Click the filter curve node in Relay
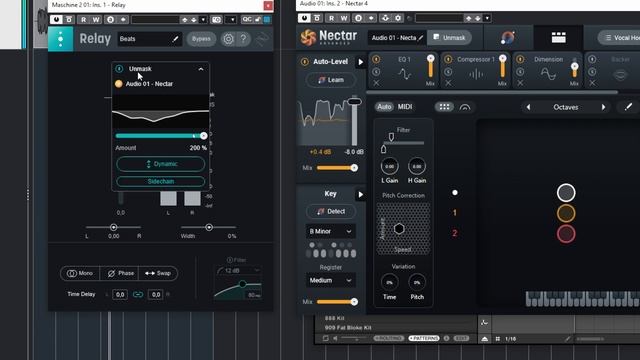This screenshot has width=640, height=360. point(242,284)
